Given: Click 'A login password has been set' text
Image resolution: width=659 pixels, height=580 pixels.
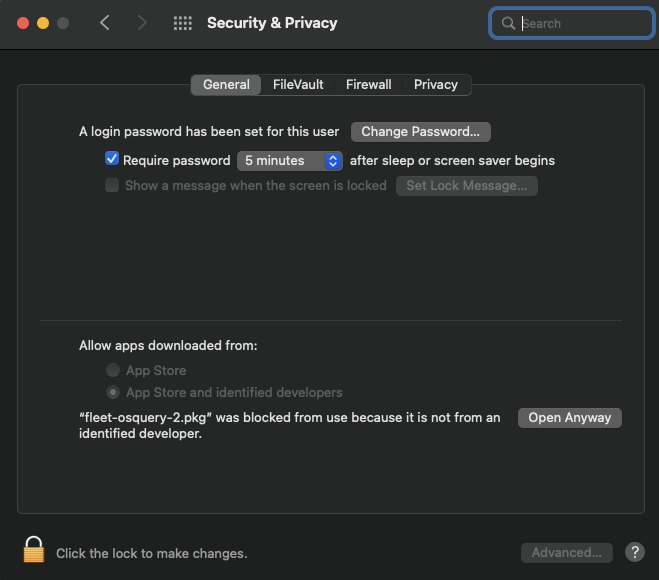Looking at the screenshot, I should (x=209, y=132).
